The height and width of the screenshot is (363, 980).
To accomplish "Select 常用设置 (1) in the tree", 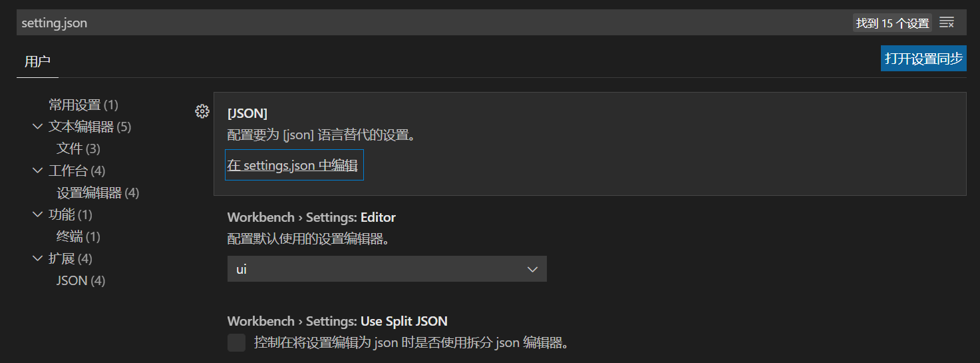I will pos(83,105).
